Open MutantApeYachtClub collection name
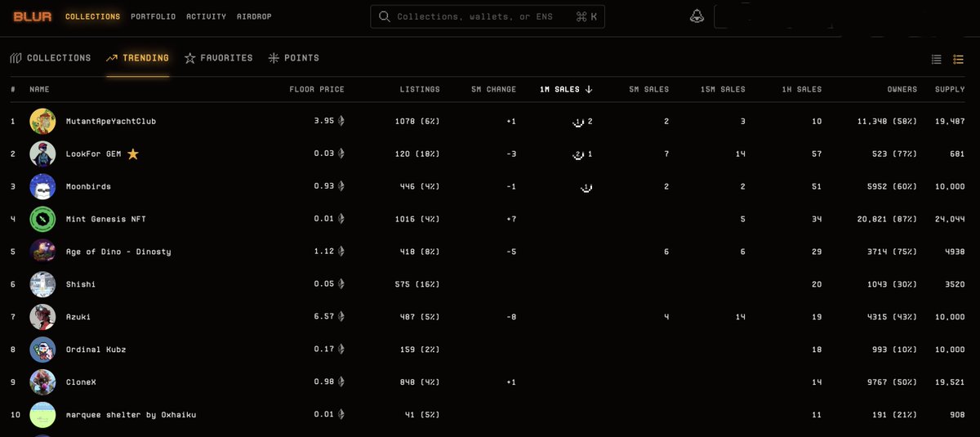This screenshot has height=437, width=980. 111,121
